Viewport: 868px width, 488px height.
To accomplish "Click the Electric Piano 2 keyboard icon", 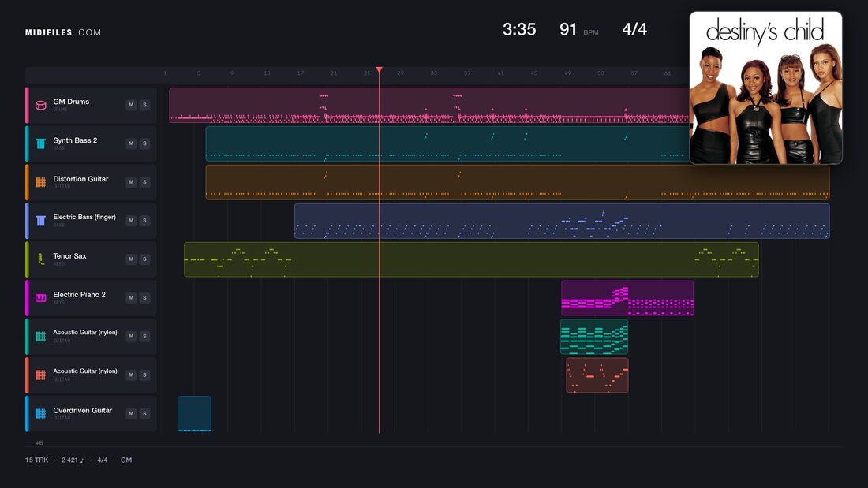I will (40, 298).
